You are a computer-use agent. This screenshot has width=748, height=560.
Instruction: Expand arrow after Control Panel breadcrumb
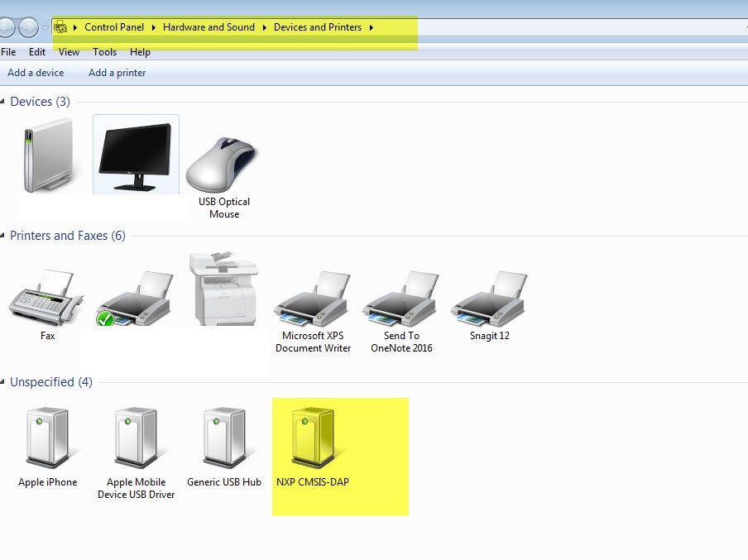click(153, 27)
